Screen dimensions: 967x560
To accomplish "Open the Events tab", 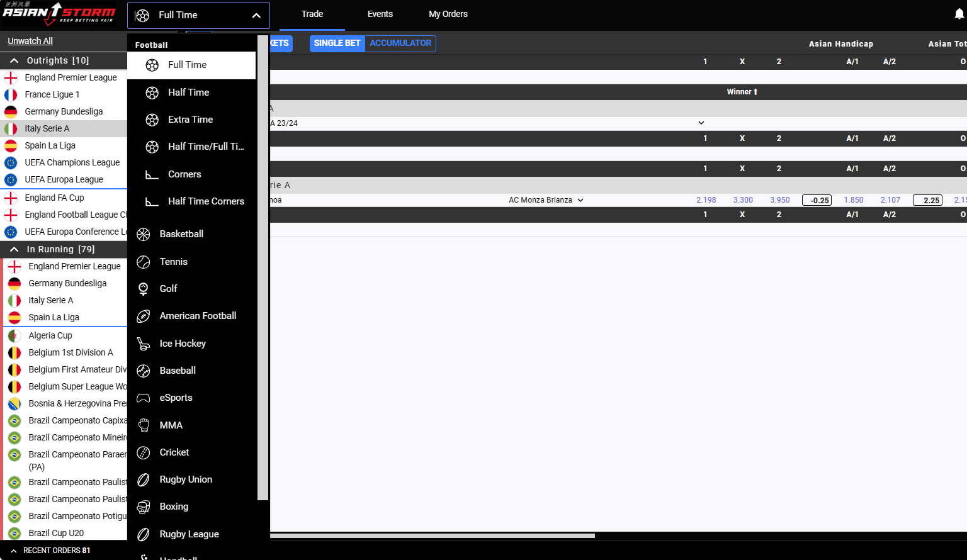I will [380, 14].
